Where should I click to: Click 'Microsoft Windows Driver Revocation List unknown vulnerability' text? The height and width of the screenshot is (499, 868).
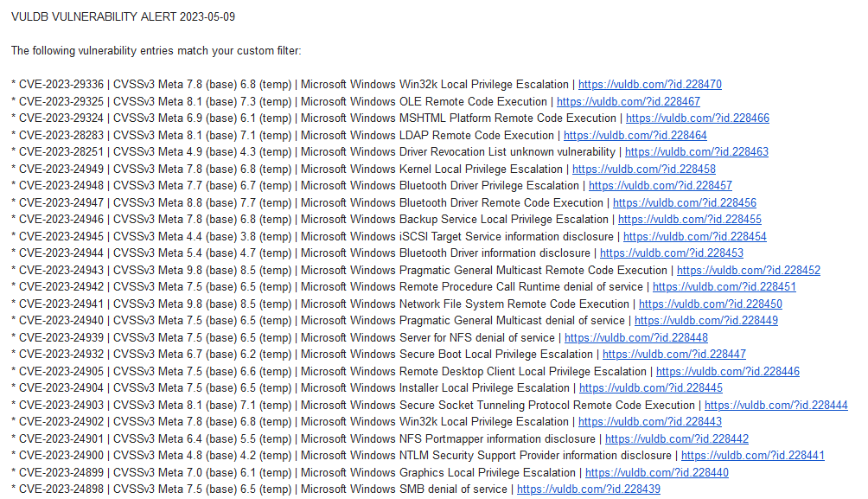tap(458, 152)
